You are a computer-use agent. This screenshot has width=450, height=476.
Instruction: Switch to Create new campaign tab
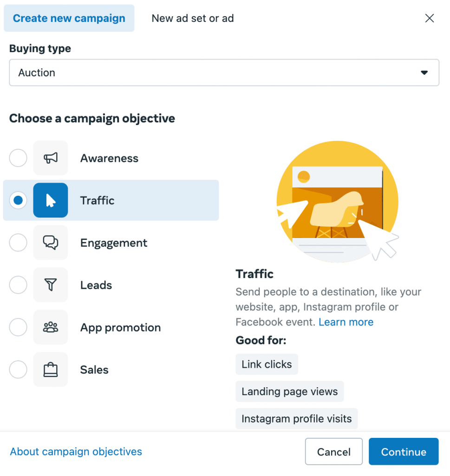pos(69,19)
